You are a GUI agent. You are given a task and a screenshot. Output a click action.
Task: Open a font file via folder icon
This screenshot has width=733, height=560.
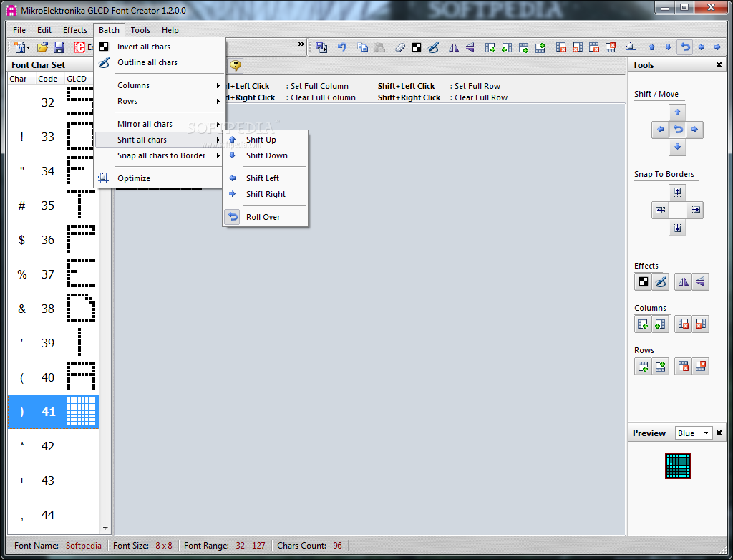click(42, 47)
